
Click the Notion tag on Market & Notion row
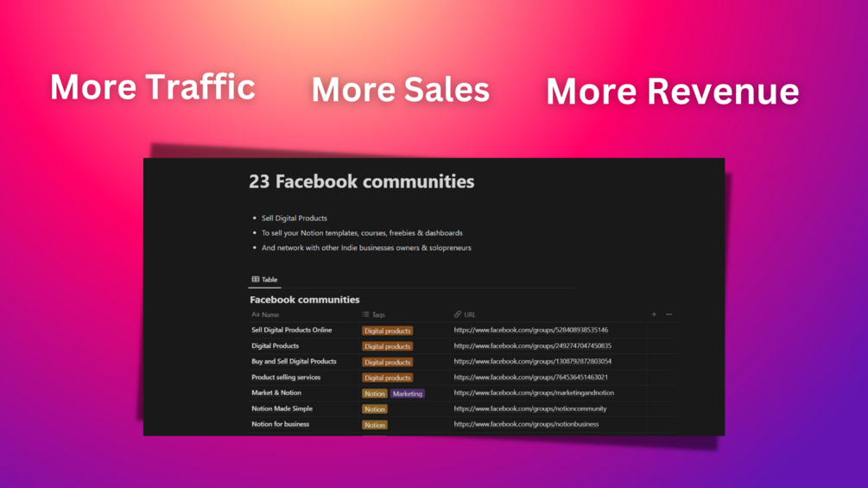click(x=375, y=394)
